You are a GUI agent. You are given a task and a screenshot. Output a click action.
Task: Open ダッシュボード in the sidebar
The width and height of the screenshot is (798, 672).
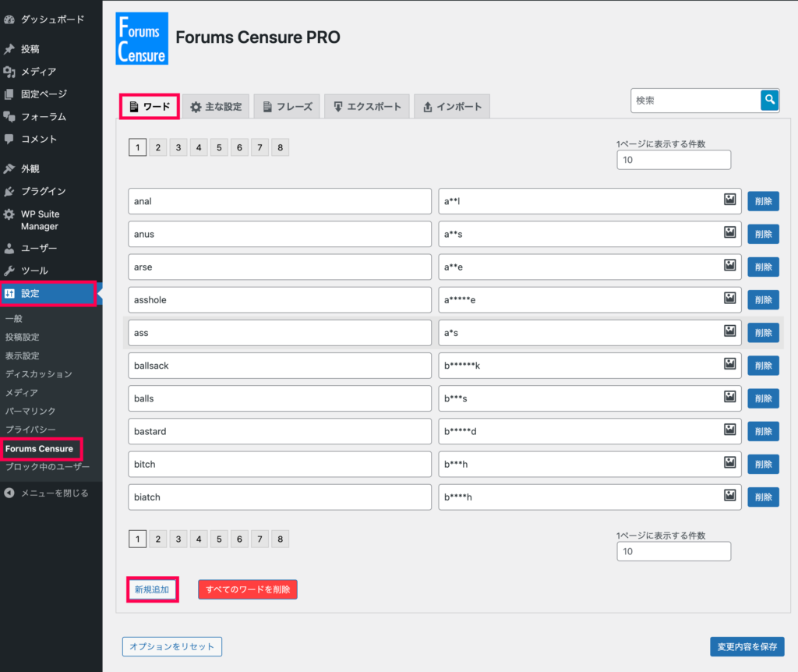pos(51,19)
